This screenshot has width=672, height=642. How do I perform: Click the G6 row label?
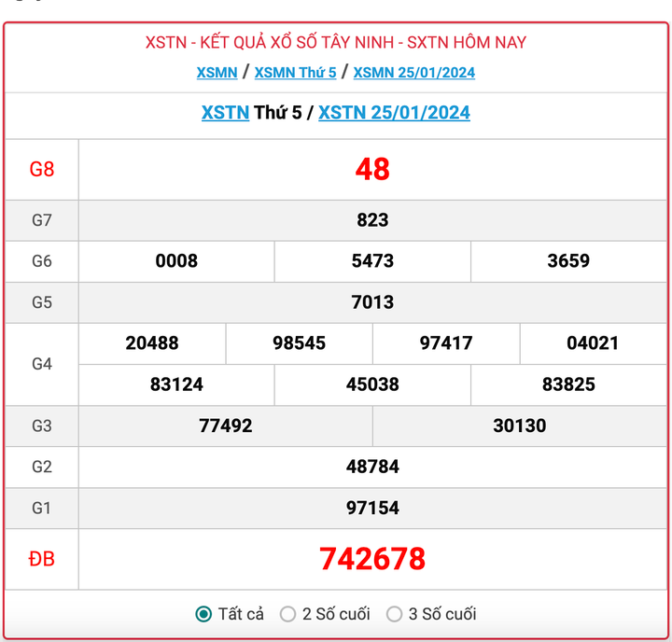tap(42, 261)
